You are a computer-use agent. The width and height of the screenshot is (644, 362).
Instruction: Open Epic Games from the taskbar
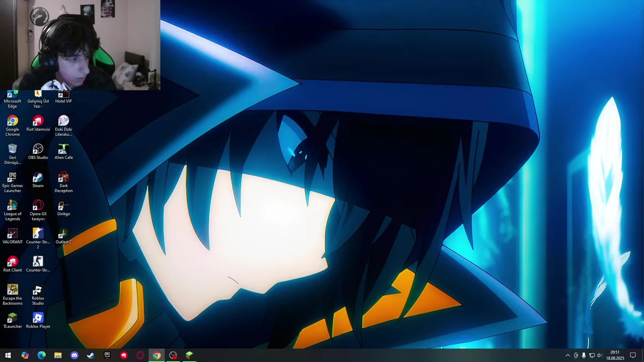coord(107,355)
